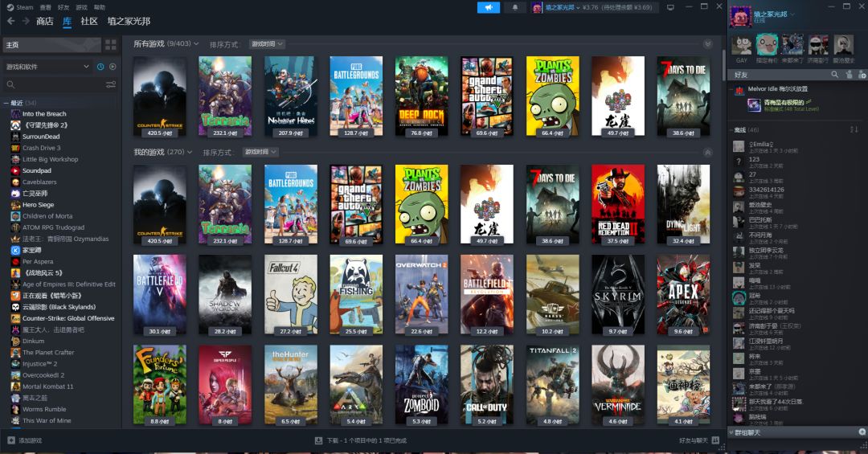This screenshot has height=454, width=868.
Task: Collapse the 我的游戏 shelf chevron
Action: click(x=707, y=152)
